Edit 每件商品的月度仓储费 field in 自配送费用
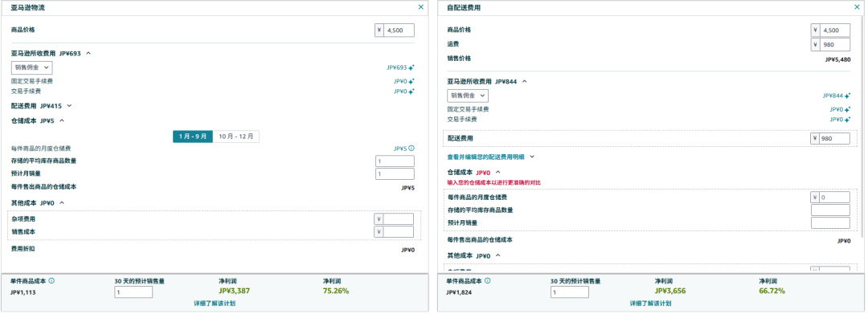Image resolution: width=868 pixels, height=314 pixels. (830, 198)
